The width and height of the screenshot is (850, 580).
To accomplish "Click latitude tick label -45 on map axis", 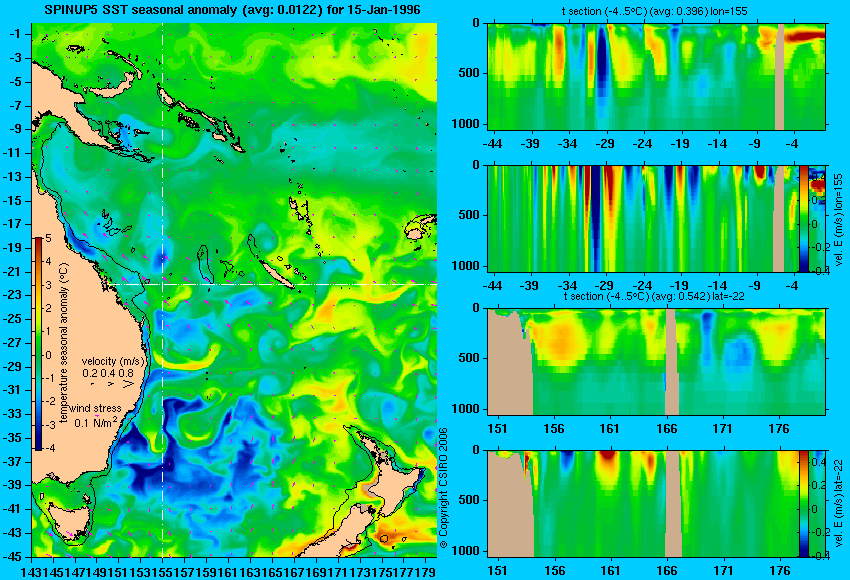I will 12,556.
